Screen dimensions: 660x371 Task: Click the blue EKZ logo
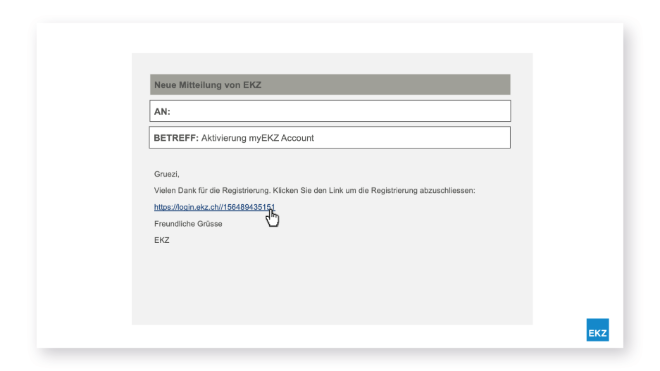click(598, 330)
